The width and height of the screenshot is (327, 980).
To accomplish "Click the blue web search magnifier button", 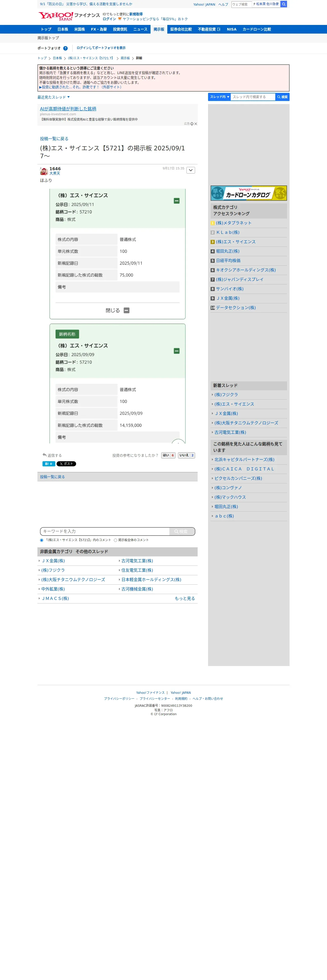I will tap(284, 4).
